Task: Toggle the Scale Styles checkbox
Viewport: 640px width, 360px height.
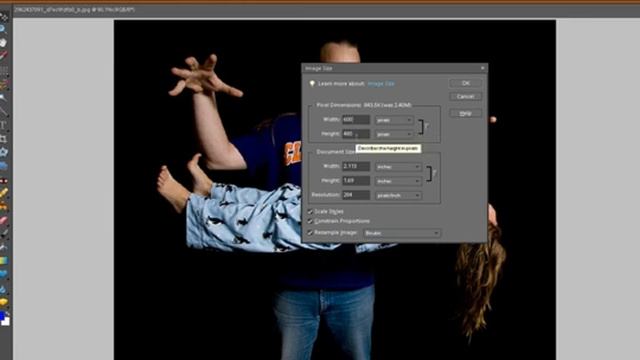Action: click(310, 211)
